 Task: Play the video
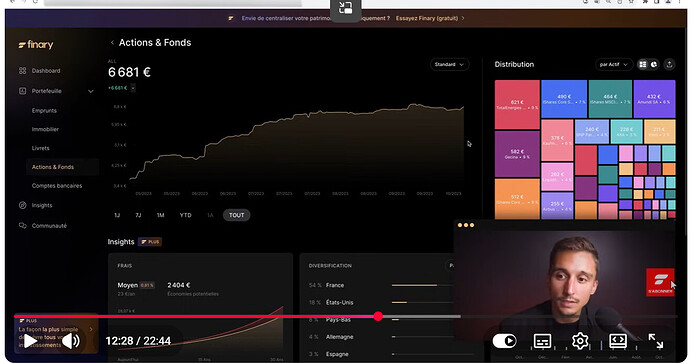29,341
